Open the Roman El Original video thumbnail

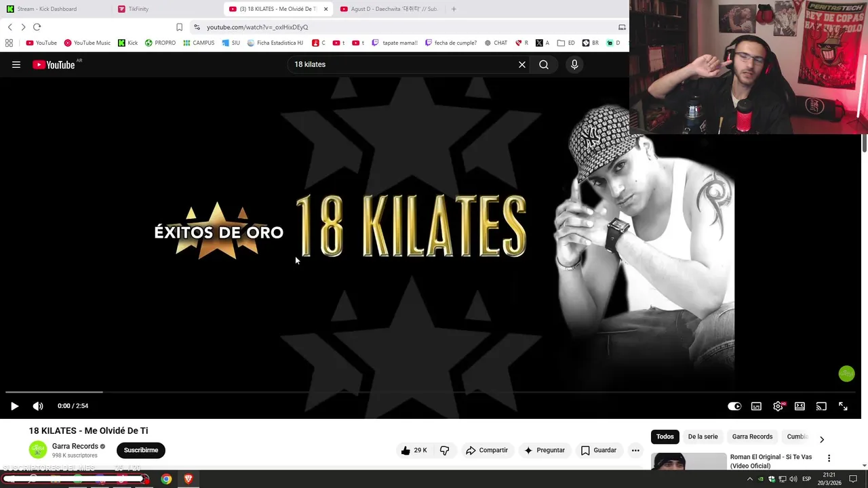(688, 462)
